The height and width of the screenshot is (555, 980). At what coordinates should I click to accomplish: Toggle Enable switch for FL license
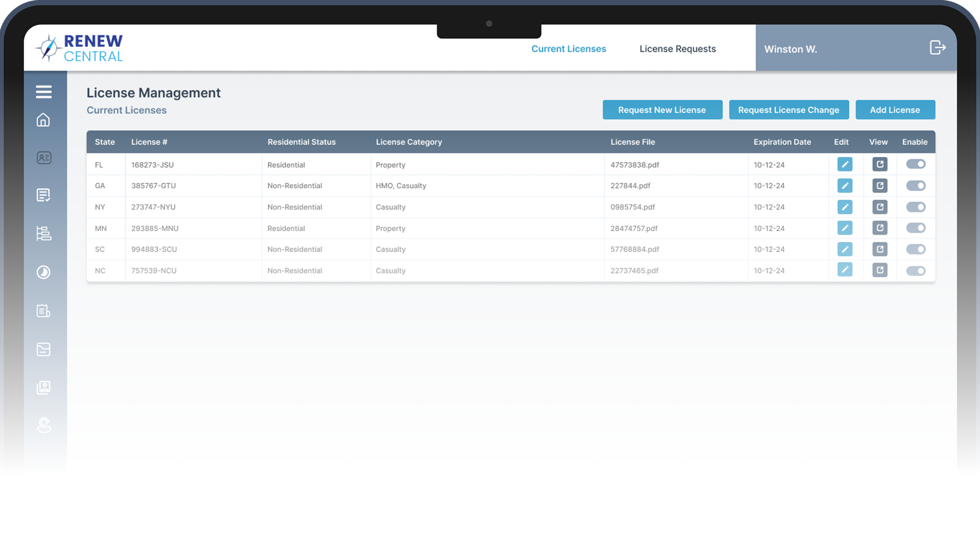(x=915, y=164)
